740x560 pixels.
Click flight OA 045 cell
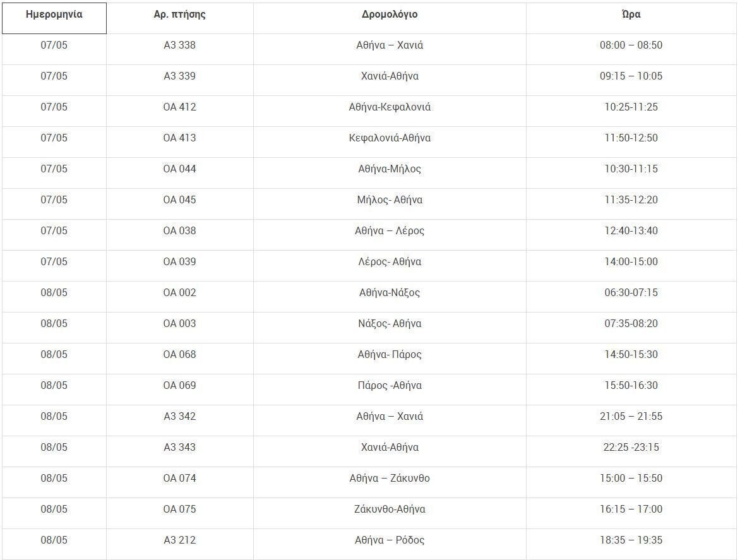tap(180, 204)
